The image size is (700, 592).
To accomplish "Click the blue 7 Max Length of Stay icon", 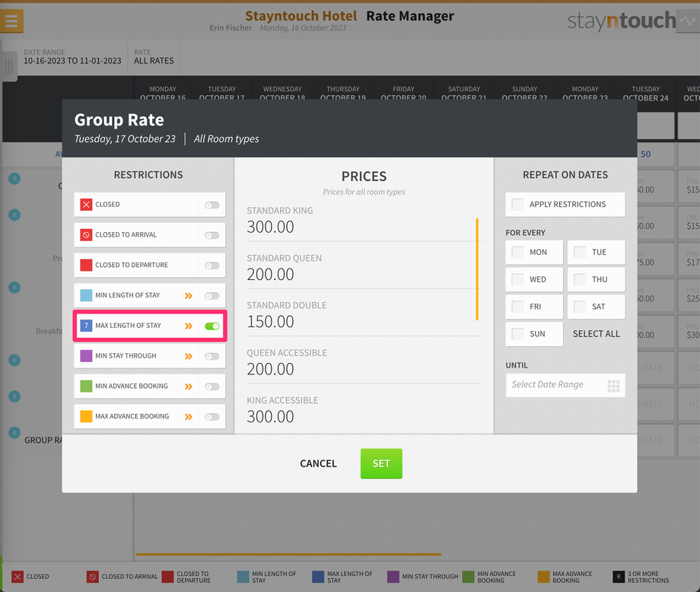I will (x=86, y=326).
